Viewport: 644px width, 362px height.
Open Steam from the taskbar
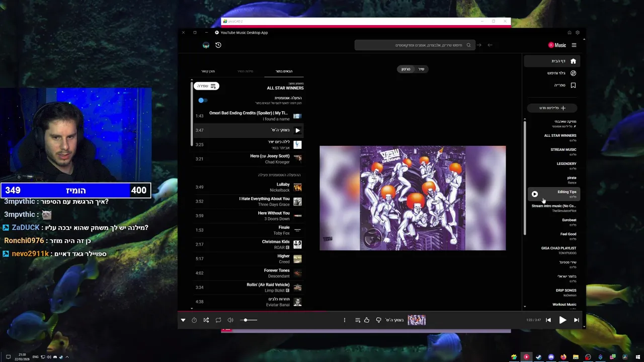pyautogui.click(x=538, y=357)
